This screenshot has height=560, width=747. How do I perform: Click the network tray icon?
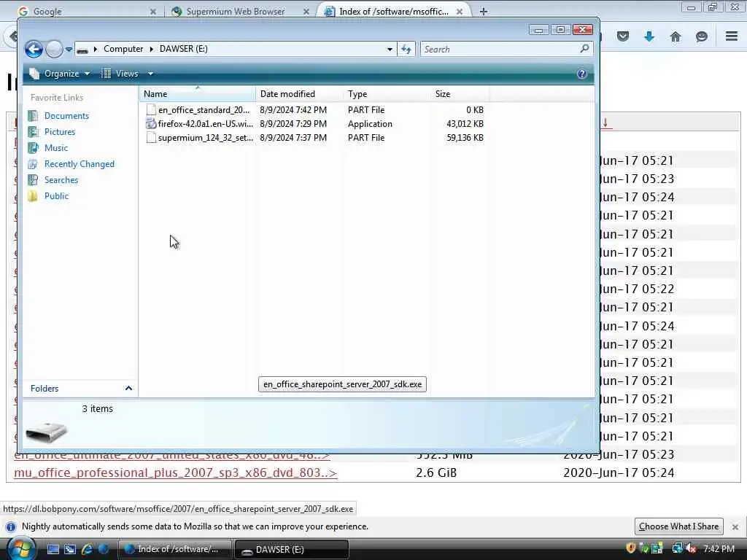(676, 548)
